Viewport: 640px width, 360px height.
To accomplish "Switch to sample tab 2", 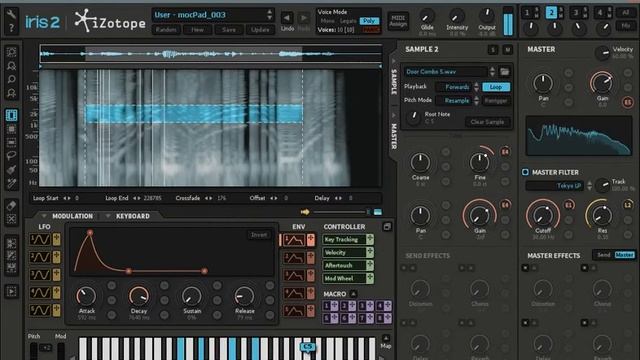I will [551, 13].
